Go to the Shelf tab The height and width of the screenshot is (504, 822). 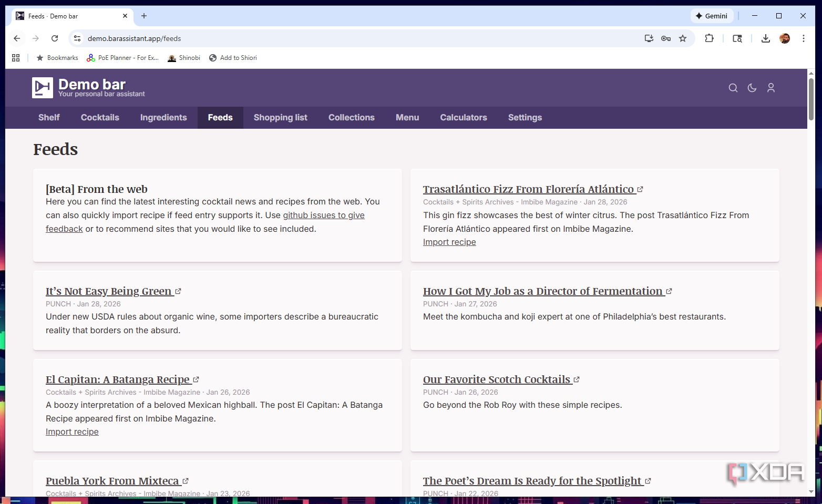pyautogui.click(x=49, y=118)
